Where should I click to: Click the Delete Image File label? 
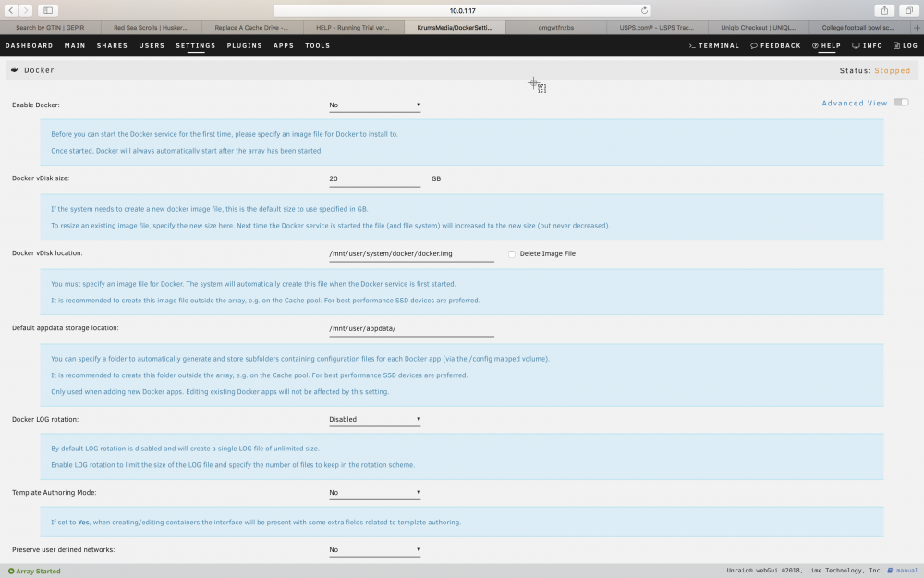547,253
